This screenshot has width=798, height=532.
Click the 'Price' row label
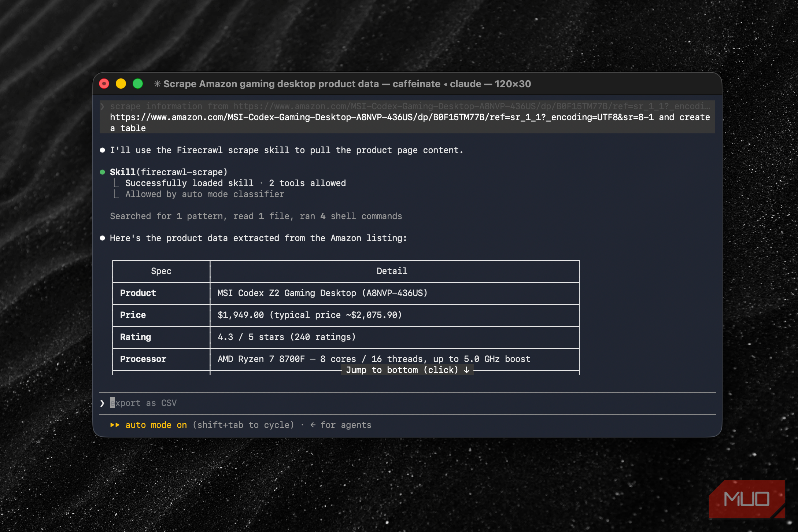click(133, 315)
